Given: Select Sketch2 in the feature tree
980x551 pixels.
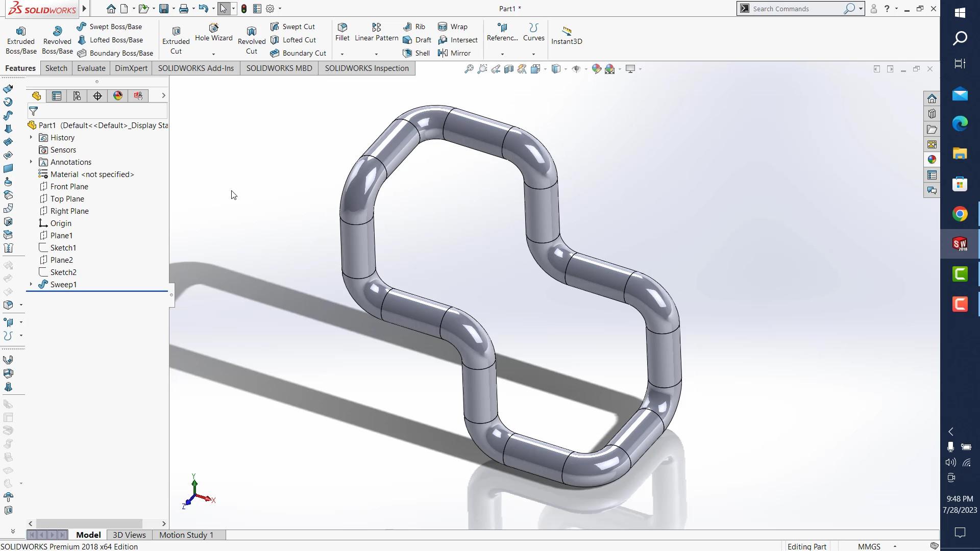Looking at the screenshot, I should tap(63, 272).
